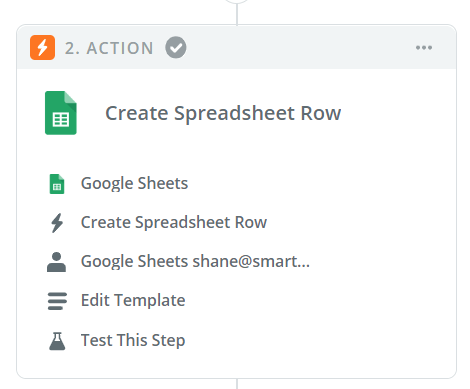This screenshot has height=389, width=470.
Task: Click the large green Google Sheets icon
Action: pos(61,113)
